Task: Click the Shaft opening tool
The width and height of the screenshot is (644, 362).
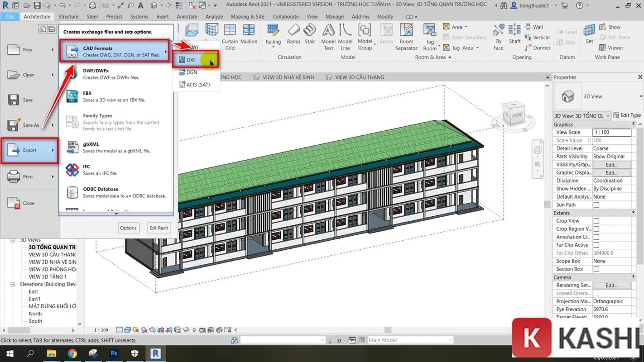Action: pos(514,34)
